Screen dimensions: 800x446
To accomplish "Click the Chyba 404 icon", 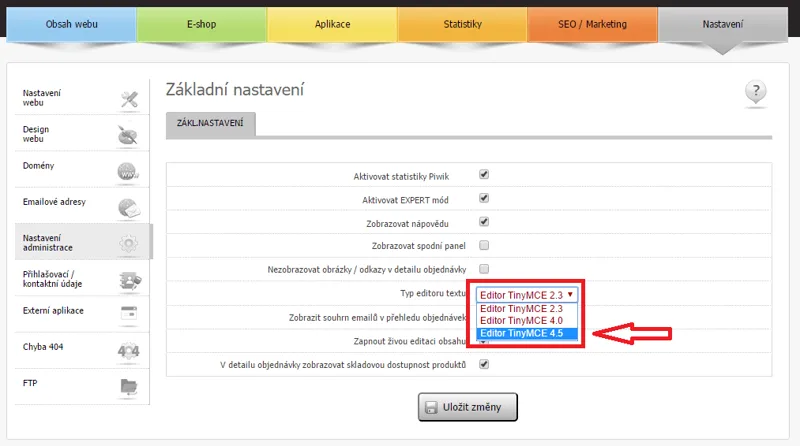I will tap(128, 351).
